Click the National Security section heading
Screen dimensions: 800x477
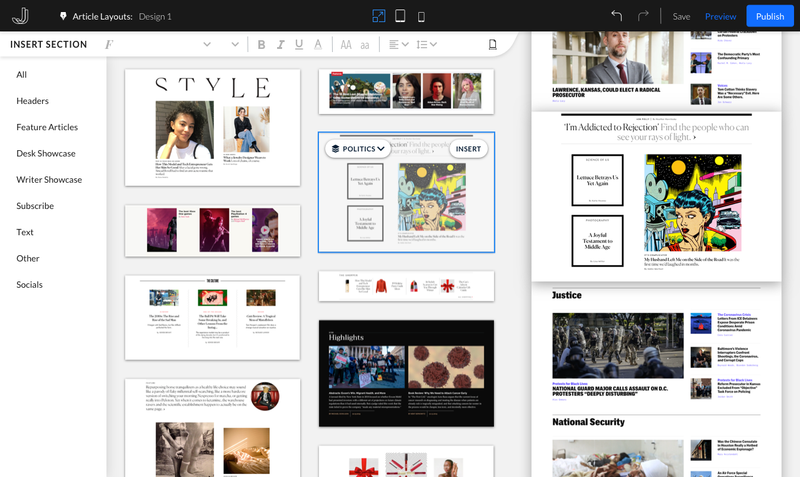coord(588,422)
